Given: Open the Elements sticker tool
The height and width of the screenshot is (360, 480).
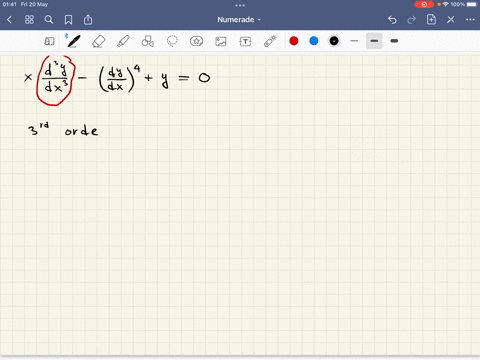Looking at the screenshot, I should click(196, 41).
